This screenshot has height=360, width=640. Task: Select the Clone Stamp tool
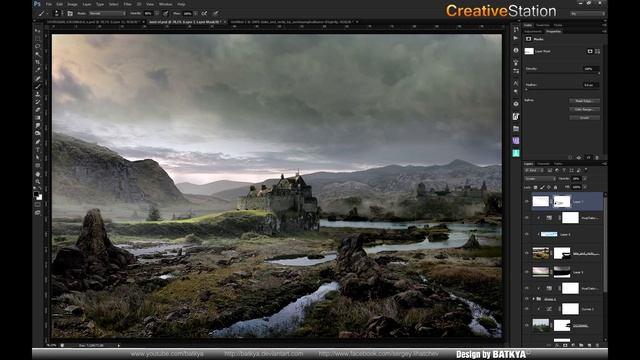(38, 94)
